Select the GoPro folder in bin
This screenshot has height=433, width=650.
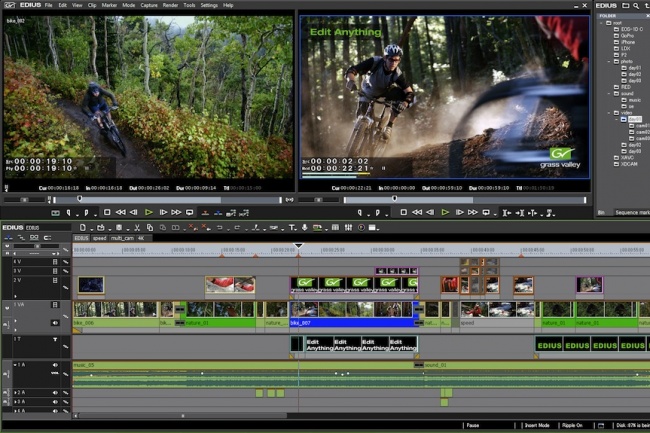click(x=627, y=36)
